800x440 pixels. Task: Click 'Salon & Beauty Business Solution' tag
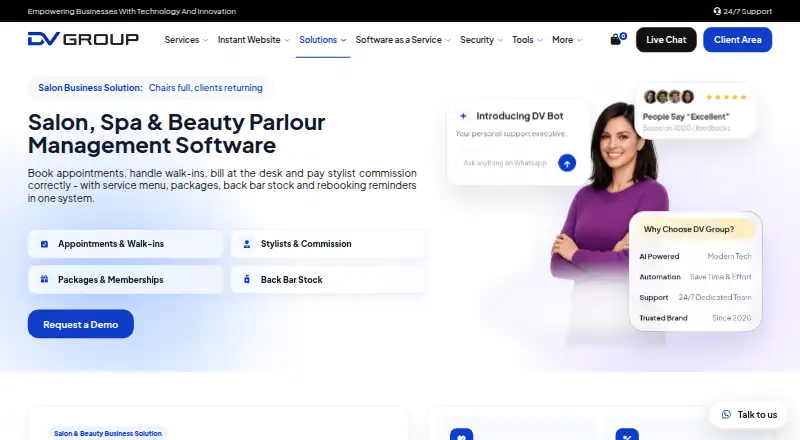(x=108, y=433)
